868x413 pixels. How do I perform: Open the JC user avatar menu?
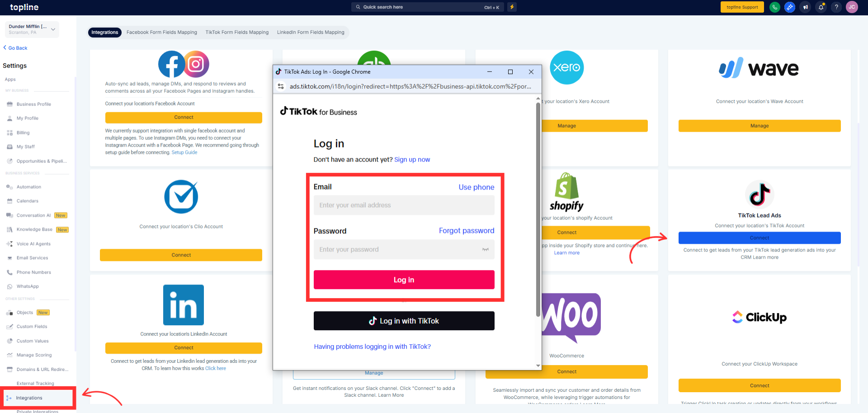point(852,7)
